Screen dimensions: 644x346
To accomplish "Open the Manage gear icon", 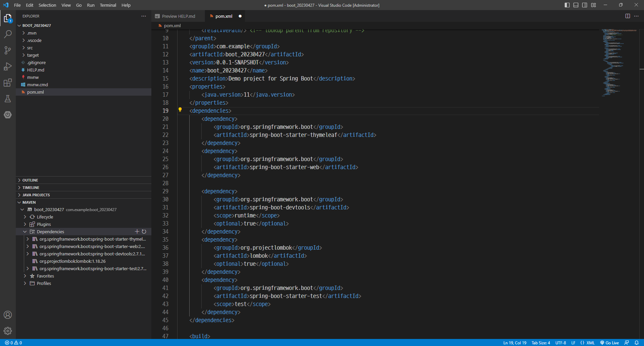I will pyautogui.click(x=8, y=331).
